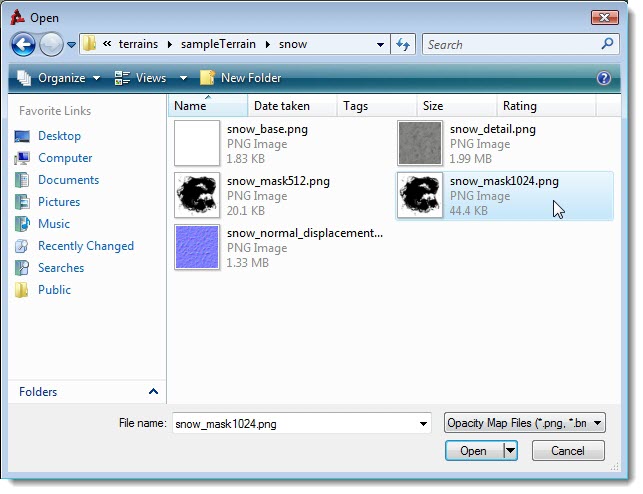This screenshot has width=643, height=494.
Task: Select the snow_normal_displacement thumbnail
Action: click(x=197, y=247)
